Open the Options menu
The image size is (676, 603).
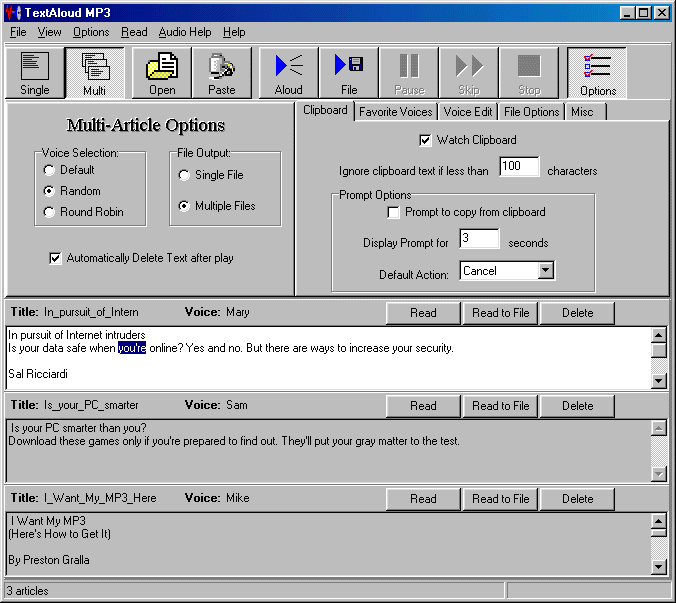91,32
